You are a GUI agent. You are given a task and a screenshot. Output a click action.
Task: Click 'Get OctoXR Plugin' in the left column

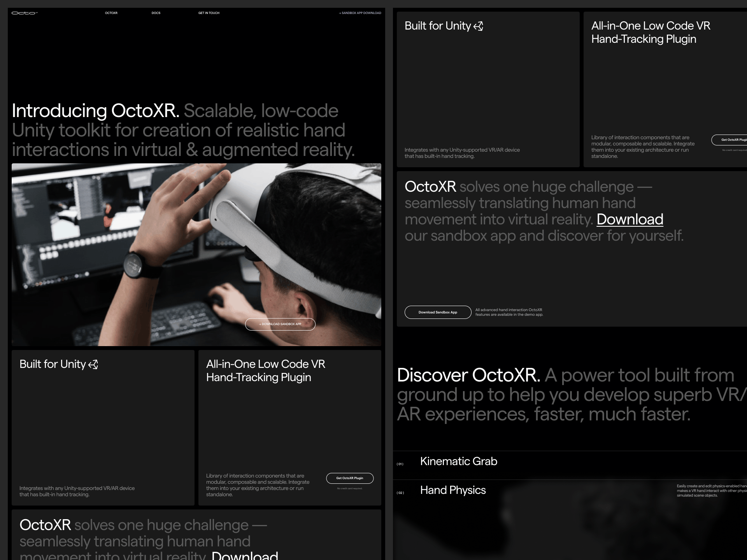(x=349, y=478)
